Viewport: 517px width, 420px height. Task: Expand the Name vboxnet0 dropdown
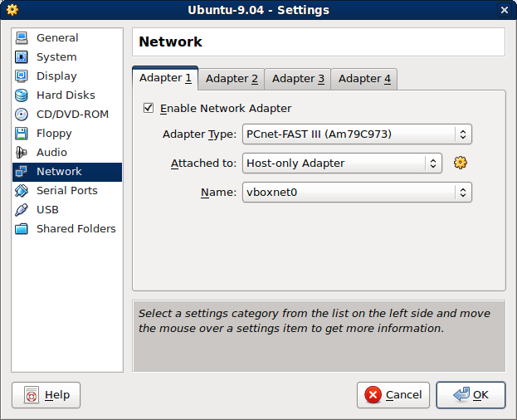pyautogui.click(x=357, y=193)
